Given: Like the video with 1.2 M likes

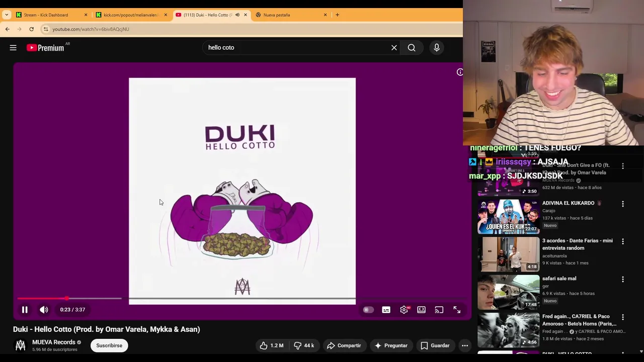Looking at the screenshot, I should point(272,345).
